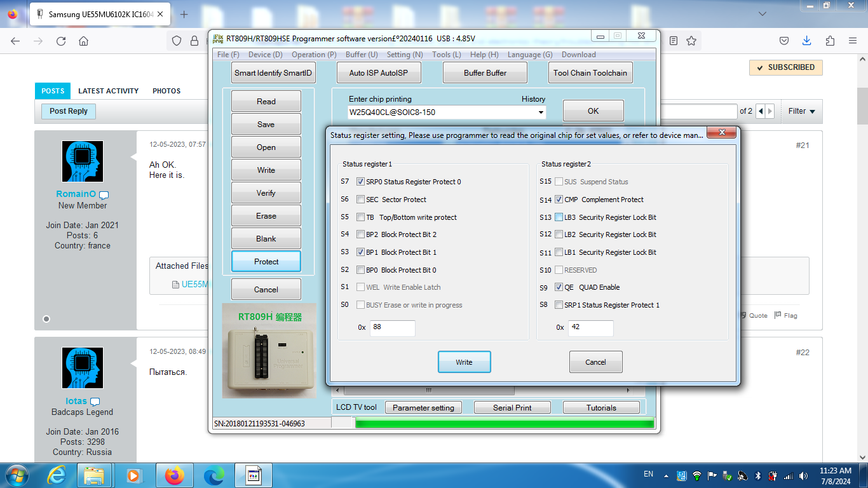Viewport: 868px width, 488px height.
Task: Click the SUBSCRIBED button on forum
Action: pos(786,67)
